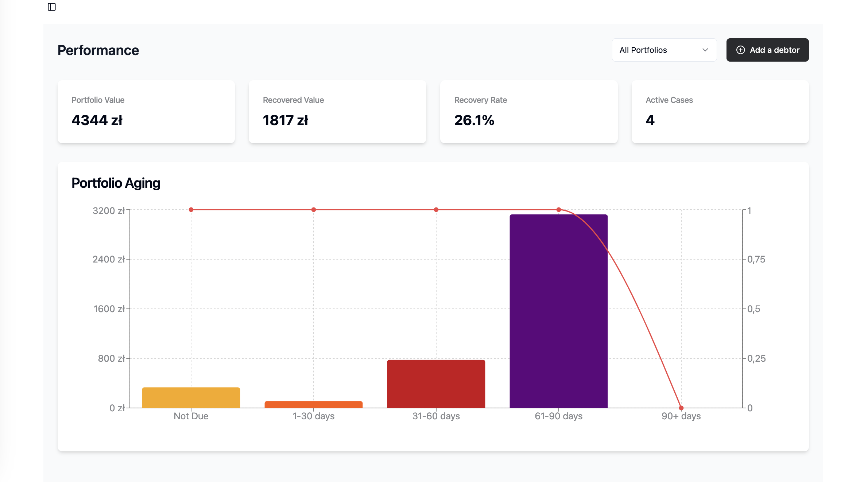Click the line point above 1-30 days
Screen dimensions: 868x482
pyautogui.click(x=313, y=210)
